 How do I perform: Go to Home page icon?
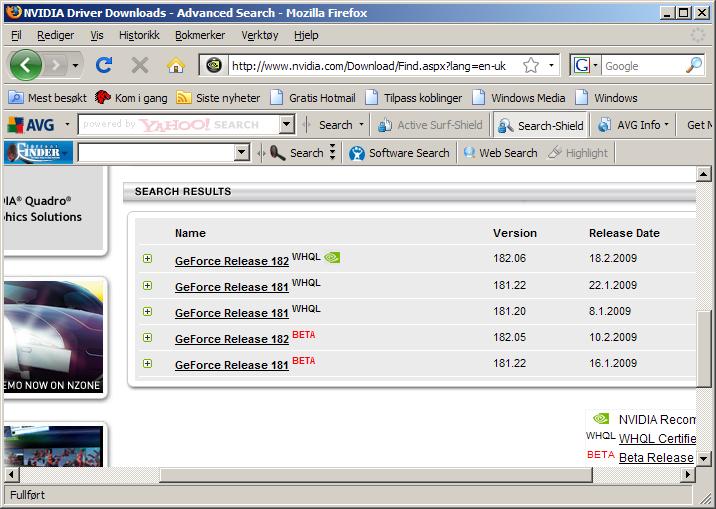(176, 66)
